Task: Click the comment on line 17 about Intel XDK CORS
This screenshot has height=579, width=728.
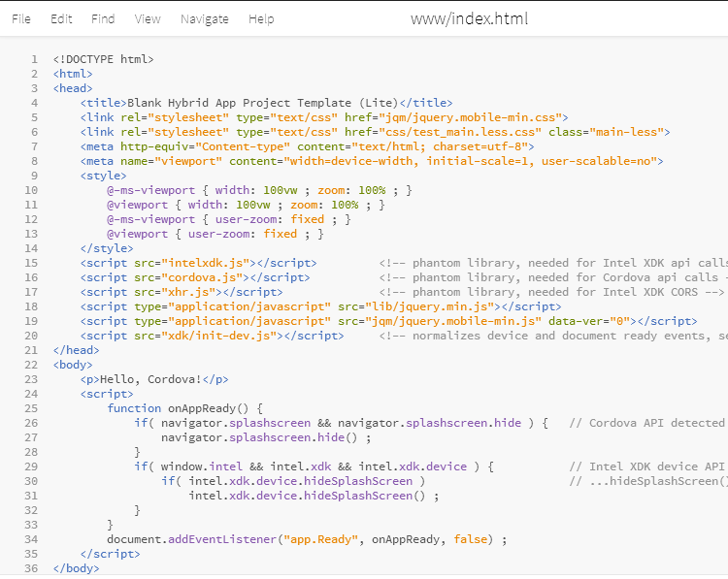Action: 551,292
